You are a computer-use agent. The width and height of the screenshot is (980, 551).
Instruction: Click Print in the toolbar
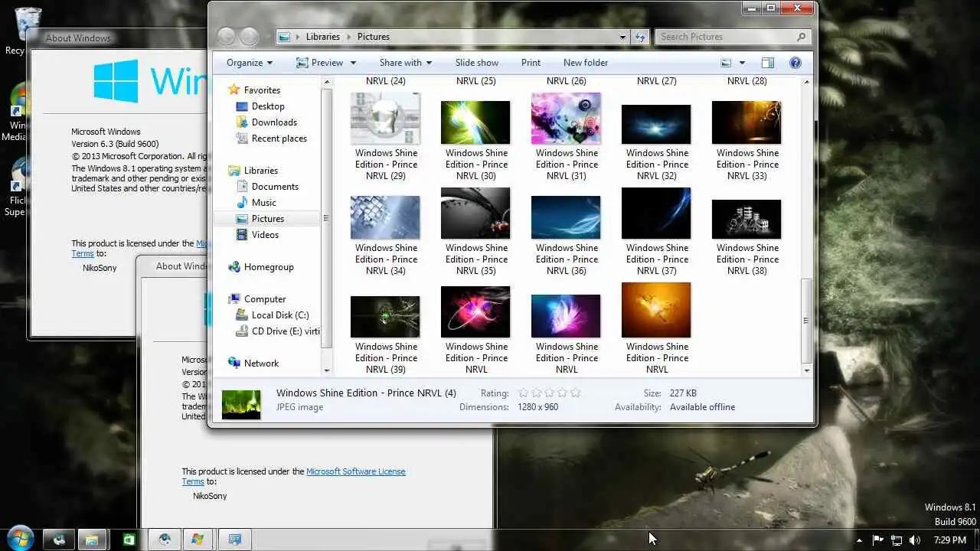531,63
